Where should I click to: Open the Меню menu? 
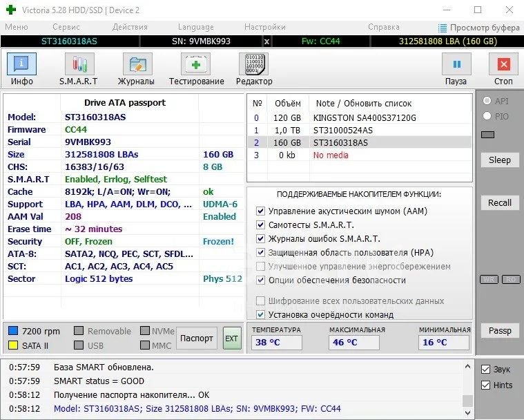click(x=17, y=27)
